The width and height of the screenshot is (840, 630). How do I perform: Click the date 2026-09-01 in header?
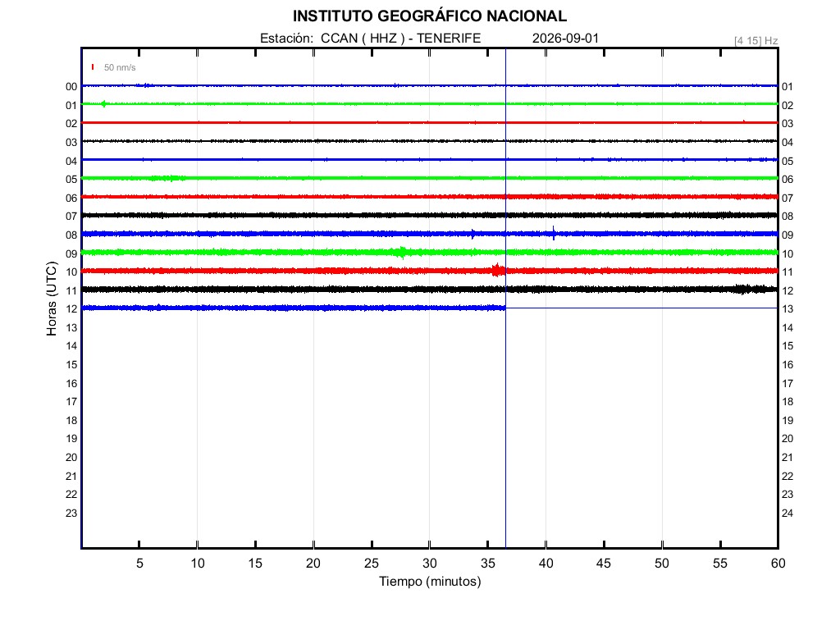point(565,38)
